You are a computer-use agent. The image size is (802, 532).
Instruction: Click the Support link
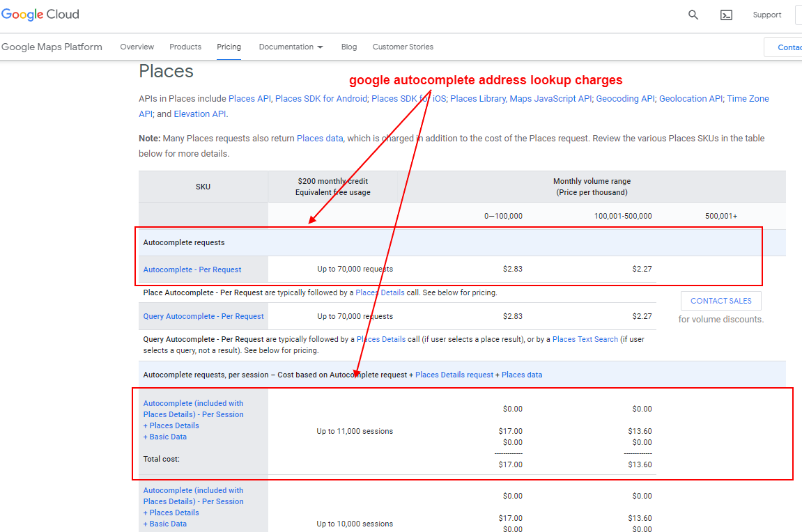tap(767, 15)
